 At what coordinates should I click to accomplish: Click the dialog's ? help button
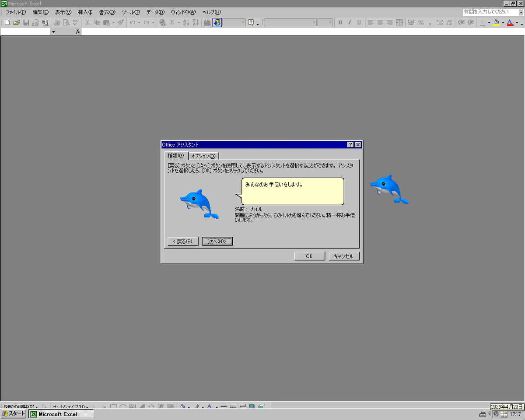click(x=350, y=144)
